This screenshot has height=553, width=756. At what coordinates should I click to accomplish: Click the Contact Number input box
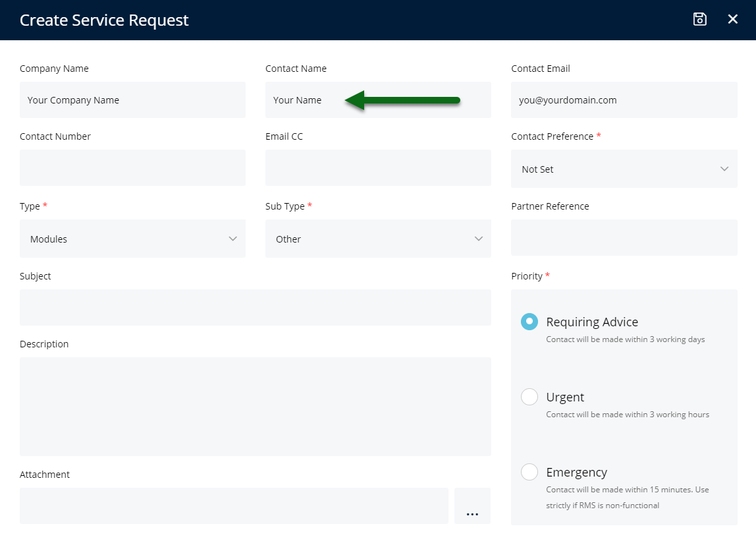pos(132,167)
